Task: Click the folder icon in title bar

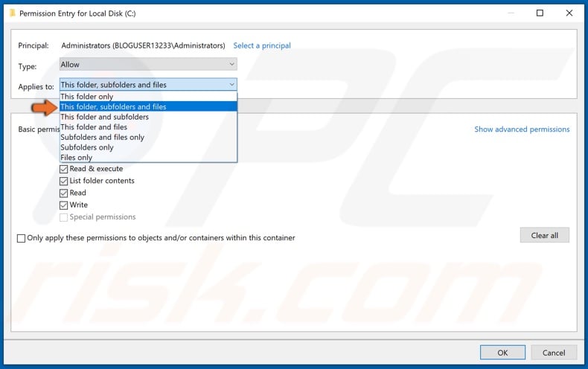Action: pyautogui.click(x=13, y=13)
